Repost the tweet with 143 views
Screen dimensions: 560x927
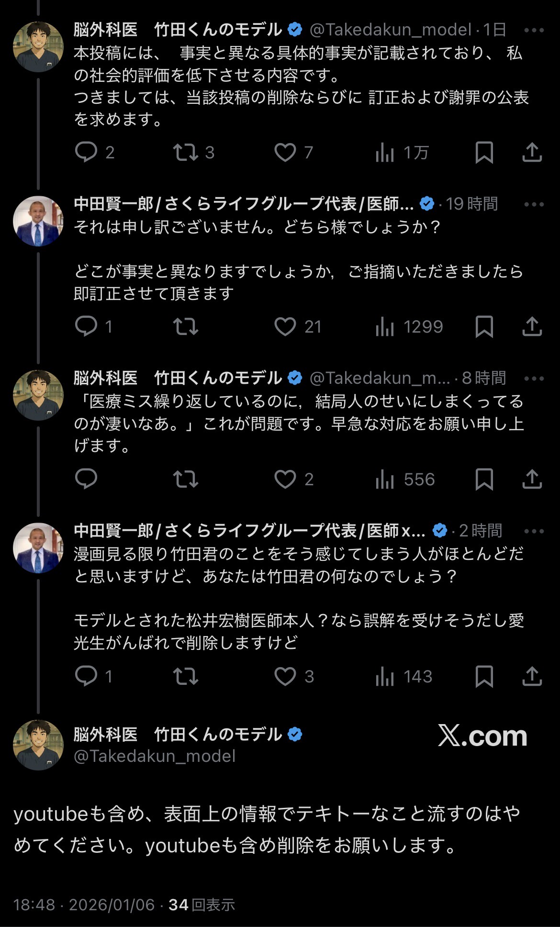coord(185,676)
